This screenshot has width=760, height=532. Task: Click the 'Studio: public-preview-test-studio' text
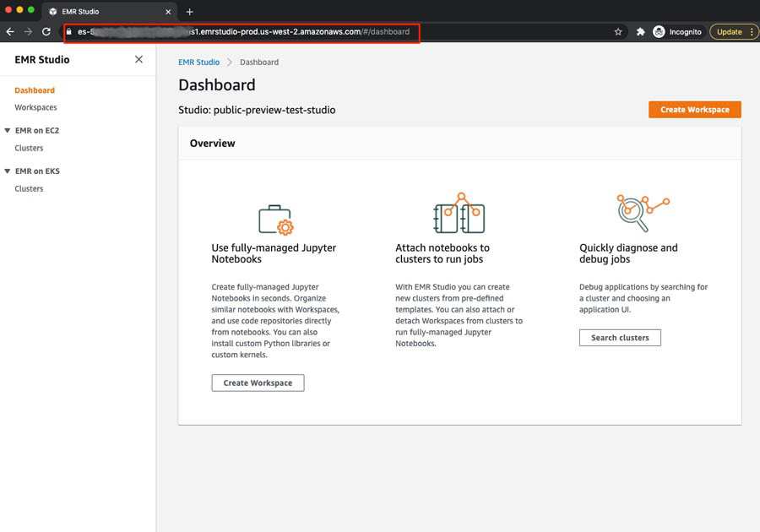257,110
